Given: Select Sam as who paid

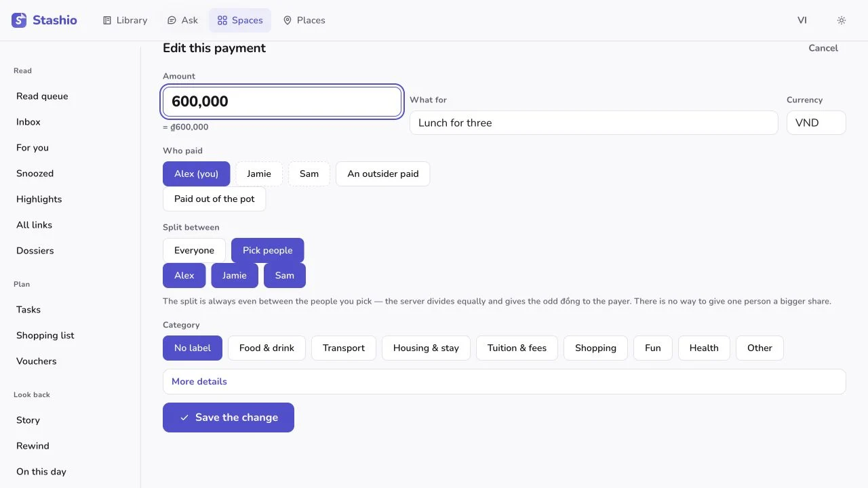Looking at the screenshot, I should 309,174.
